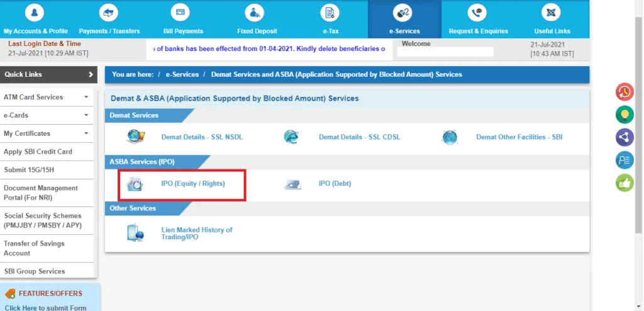Open the e-Tax icon
This screenshot has height=311, width=644.
pyautogui.click(x=330, y=13)
